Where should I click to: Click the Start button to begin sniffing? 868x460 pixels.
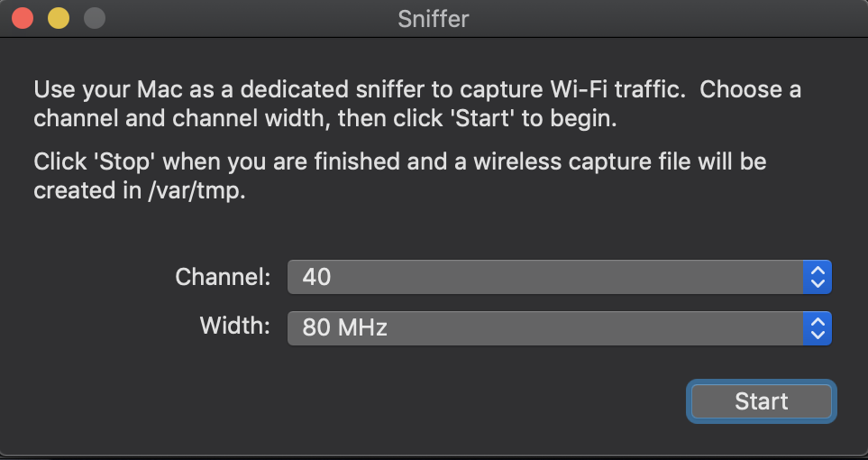[x=761, y=400]
